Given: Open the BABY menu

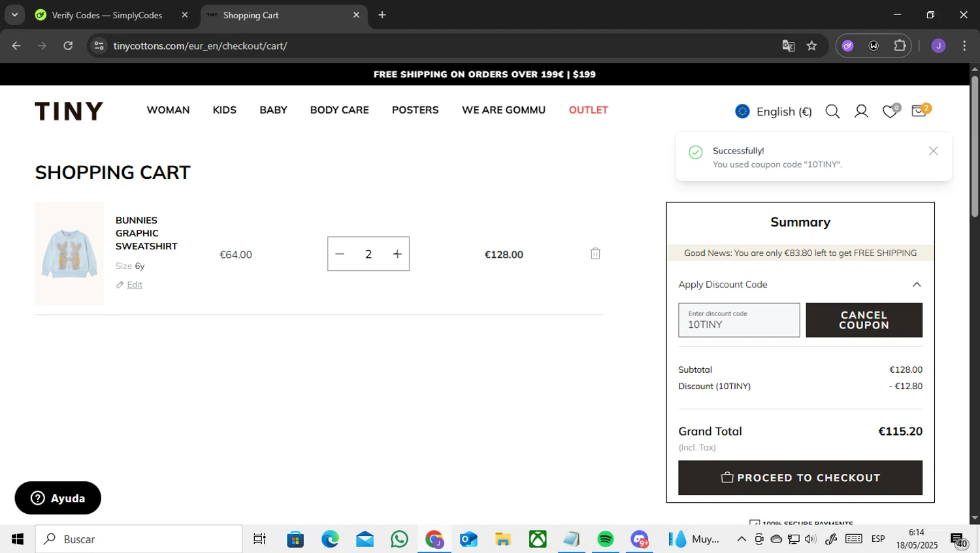Looking at the screenshot, I should (273, 110).
